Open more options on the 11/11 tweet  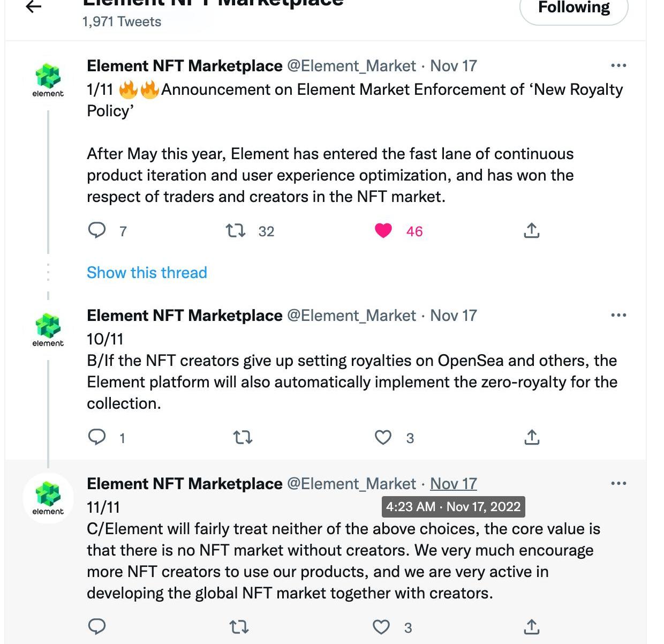(618, 484)
